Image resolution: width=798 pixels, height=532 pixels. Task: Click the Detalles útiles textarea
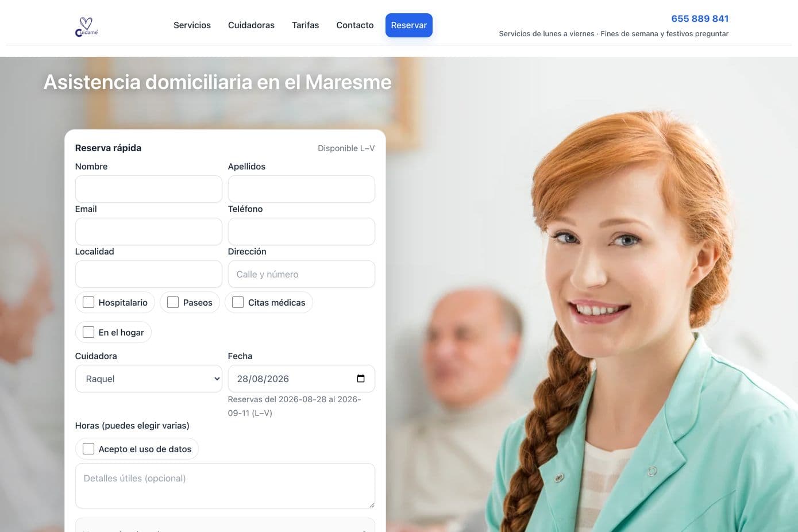225,486
